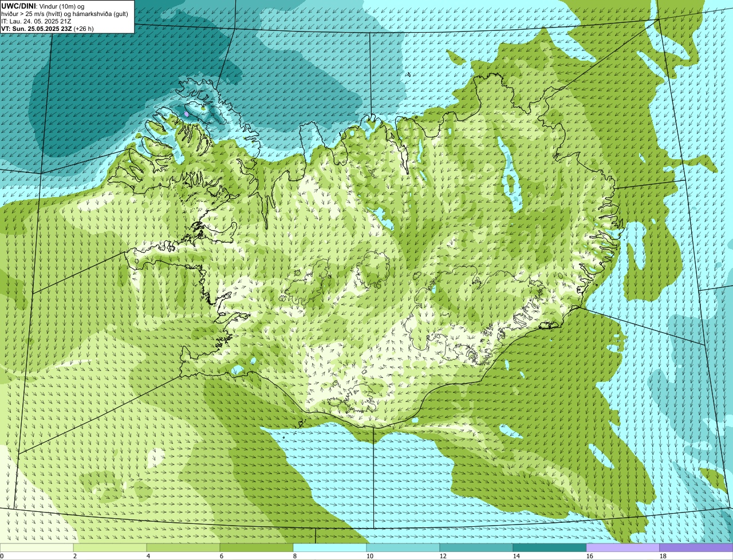Click the legend tick label '12'
Screen dimensions: 733x560
point(443,556)
